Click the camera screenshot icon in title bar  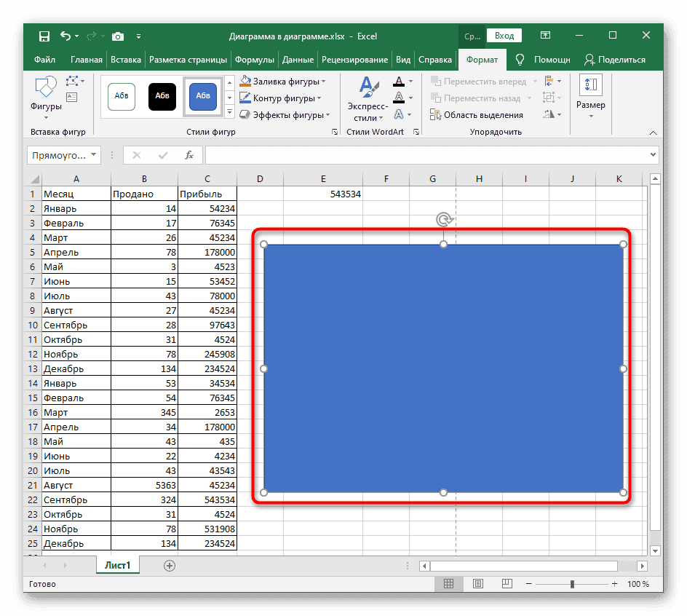(x=118, y=36)
